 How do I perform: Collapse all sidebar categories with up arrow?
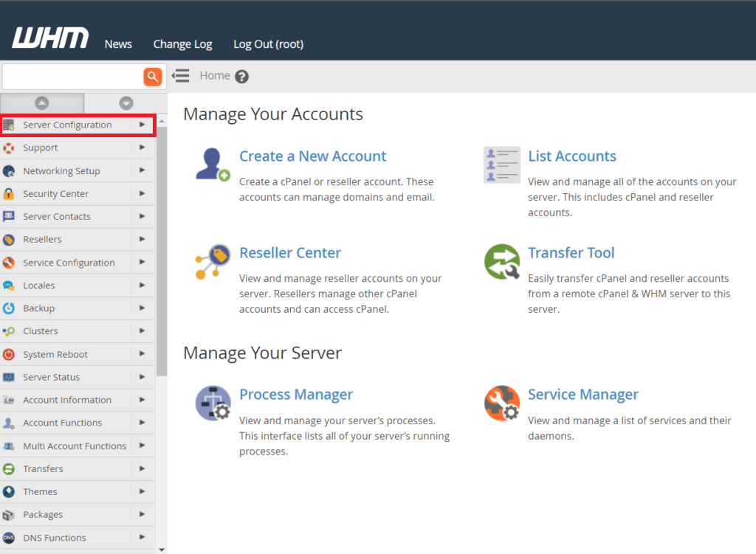pyautogui.click(x=42, y=103)
